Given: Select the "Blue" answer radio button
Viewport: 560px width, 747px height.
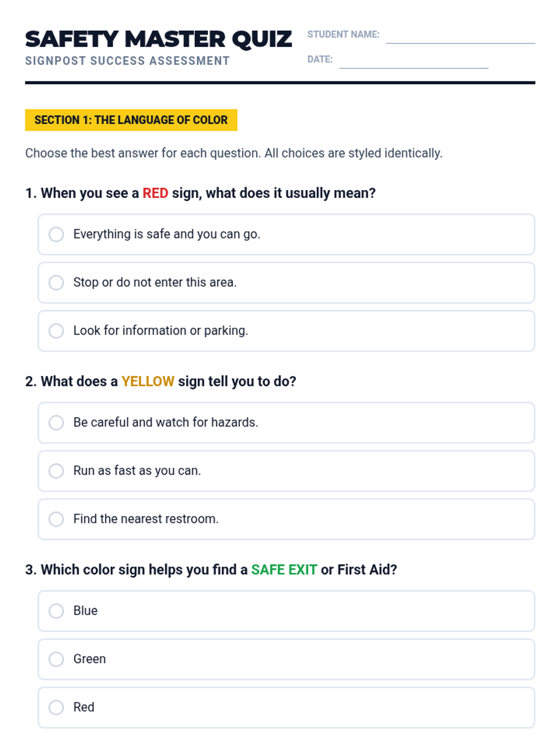Looking at the screenshot, I should 56,611.
